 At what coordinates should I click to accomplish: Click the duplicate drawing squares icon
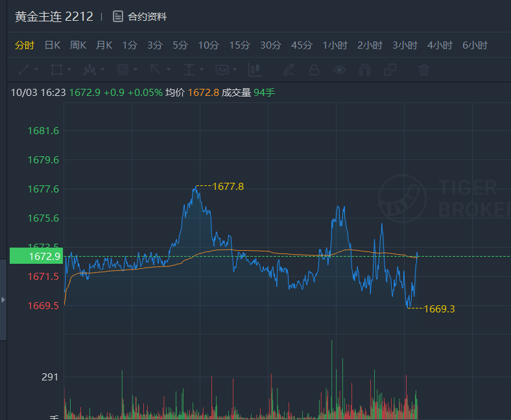point(390,69)
